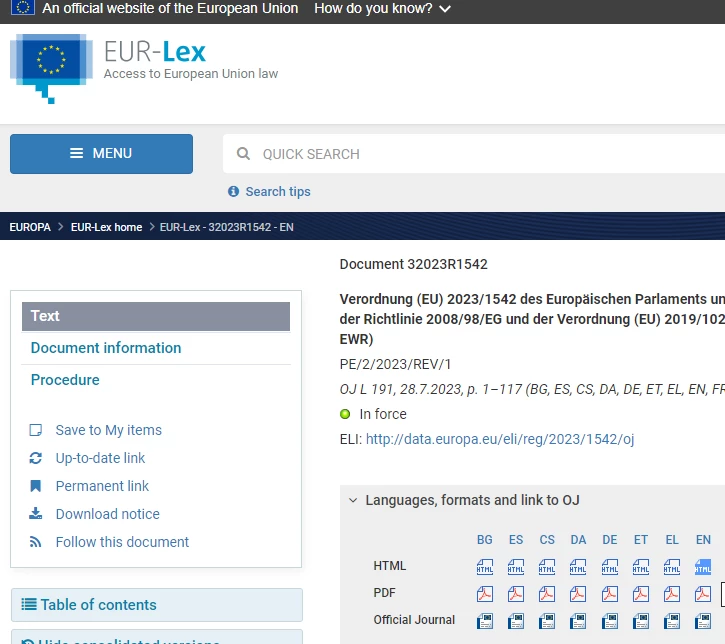
Task: Click the EL language column header
Action: (x=672, y=540)
